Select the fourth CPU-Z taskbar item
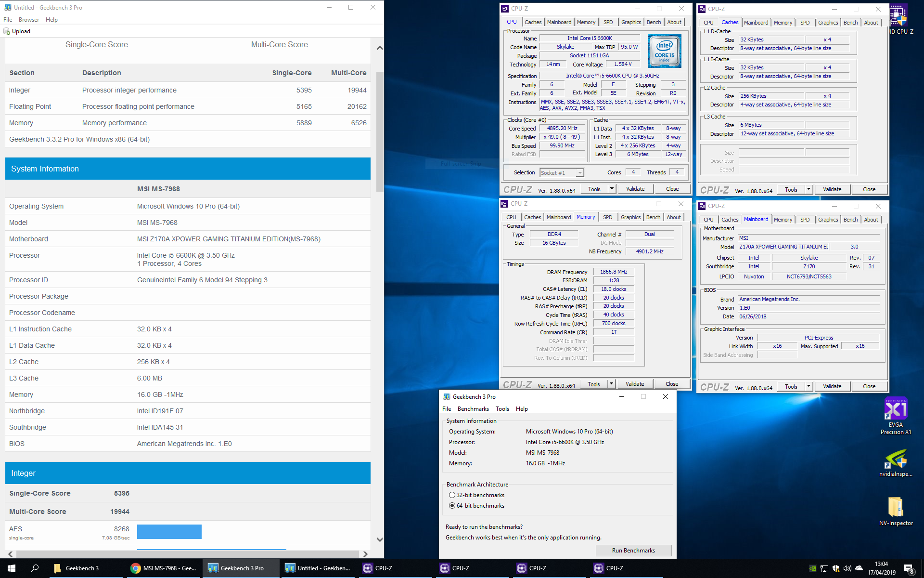 [626, 568]
